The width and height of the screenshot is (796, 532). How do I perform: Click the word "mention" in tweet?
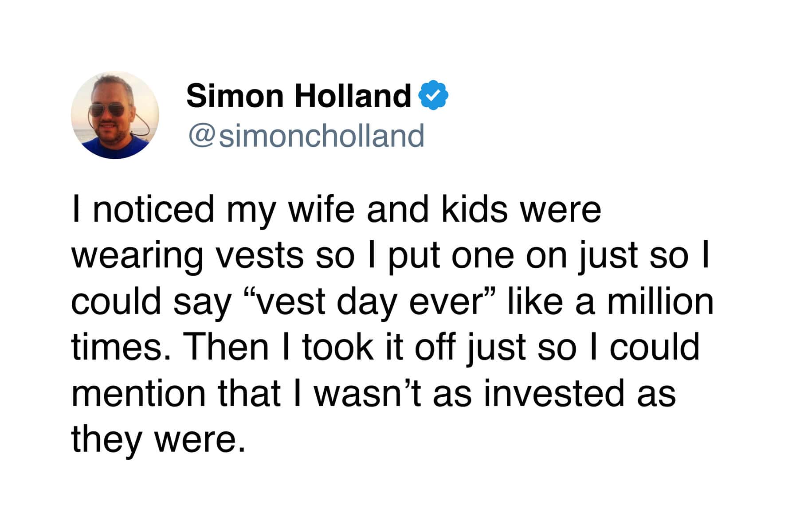[138, 394]
